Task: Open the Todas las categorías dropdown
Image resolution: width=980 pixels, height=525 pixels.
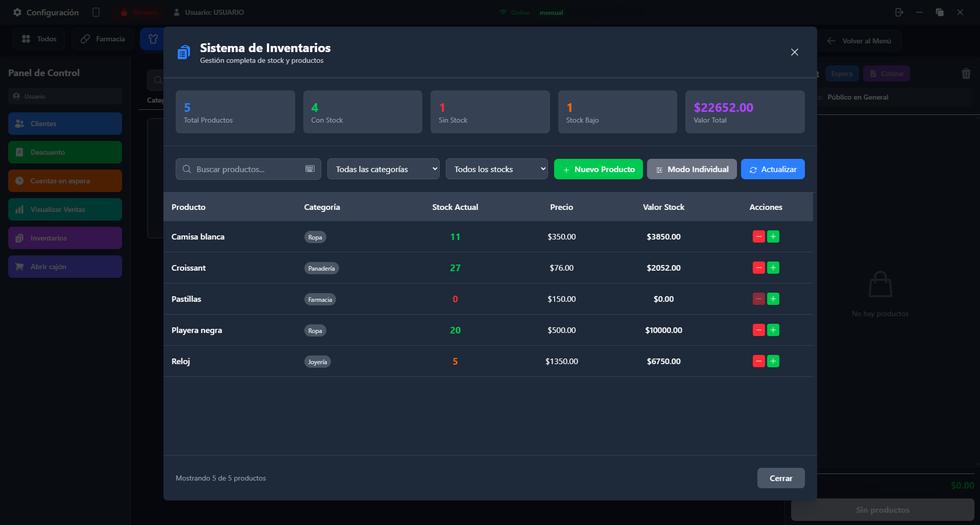Action: pos(383,169)
